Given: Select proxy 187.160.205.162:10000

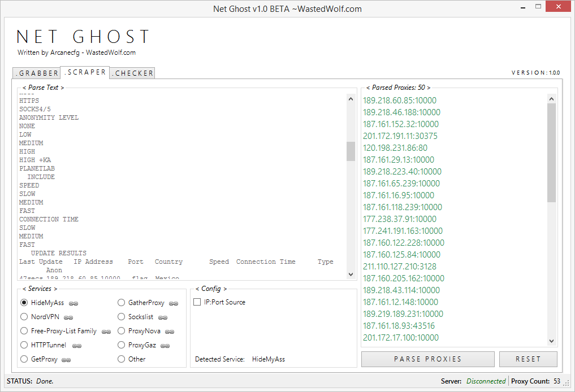Looking at the screenshot, I should [x=404, y=278].
